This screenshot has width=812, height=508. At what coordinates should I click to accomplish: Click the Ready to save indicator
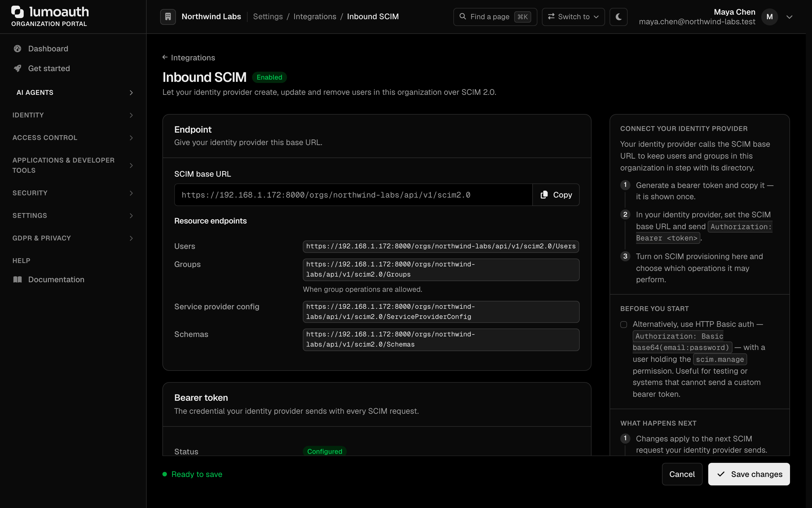(x=193, y=474)
